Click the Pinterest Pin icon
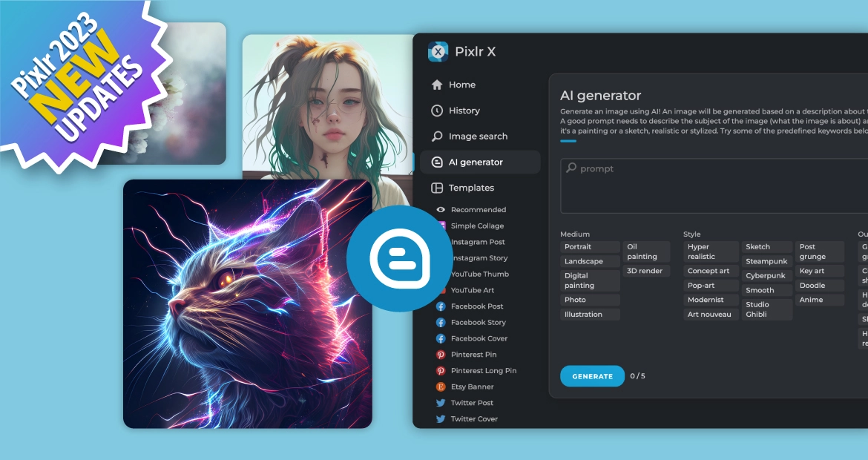Viewport: 868px width, 460px height. 441,355
